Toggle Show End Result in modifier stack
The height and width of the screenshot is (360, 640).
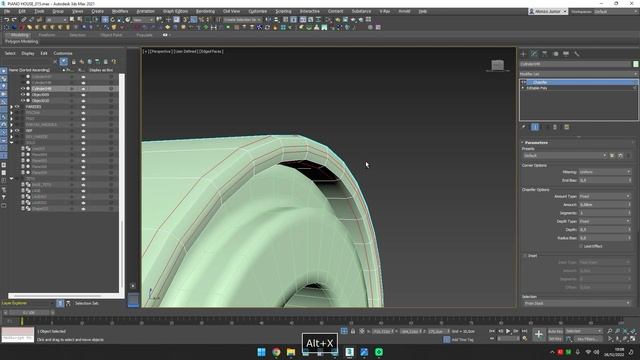(535, 127)
